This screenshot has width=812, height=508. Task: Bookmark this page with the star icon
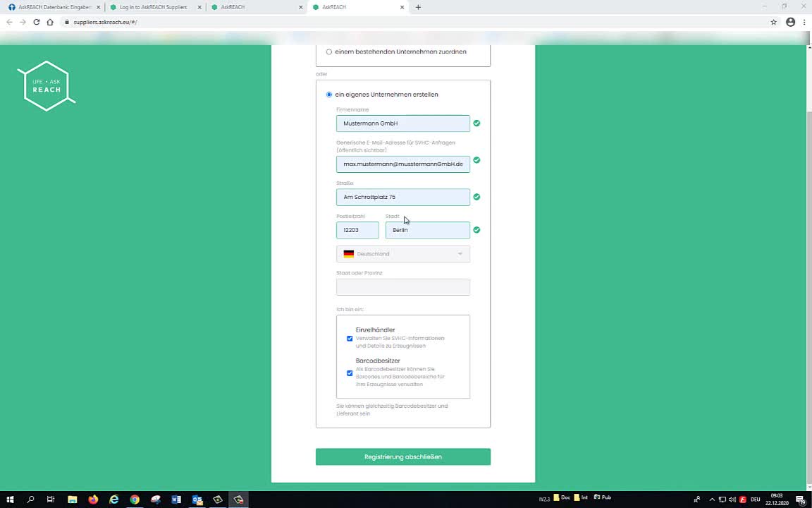click(773, 22)
